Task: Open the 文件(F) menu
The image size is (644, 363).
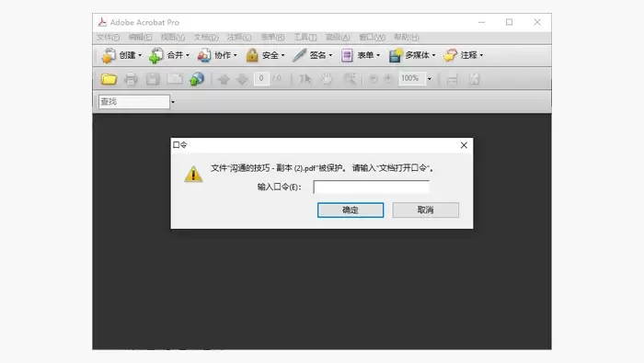Action: coord(108,38)
